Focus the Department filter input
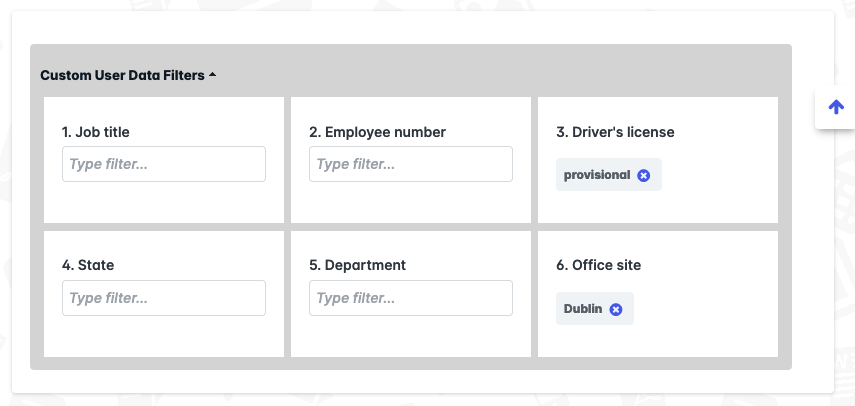This screenshot has width=855, height=406. pos(411,298)
